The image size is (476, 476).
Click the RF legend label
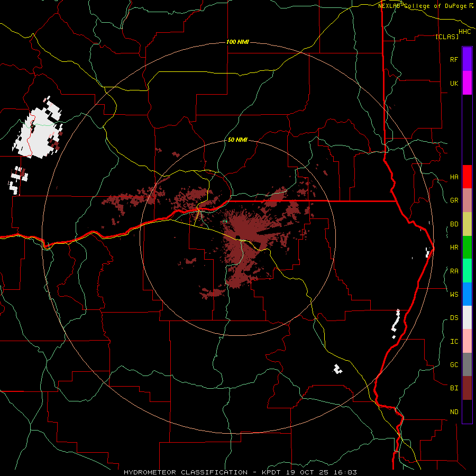coord(454,59)
